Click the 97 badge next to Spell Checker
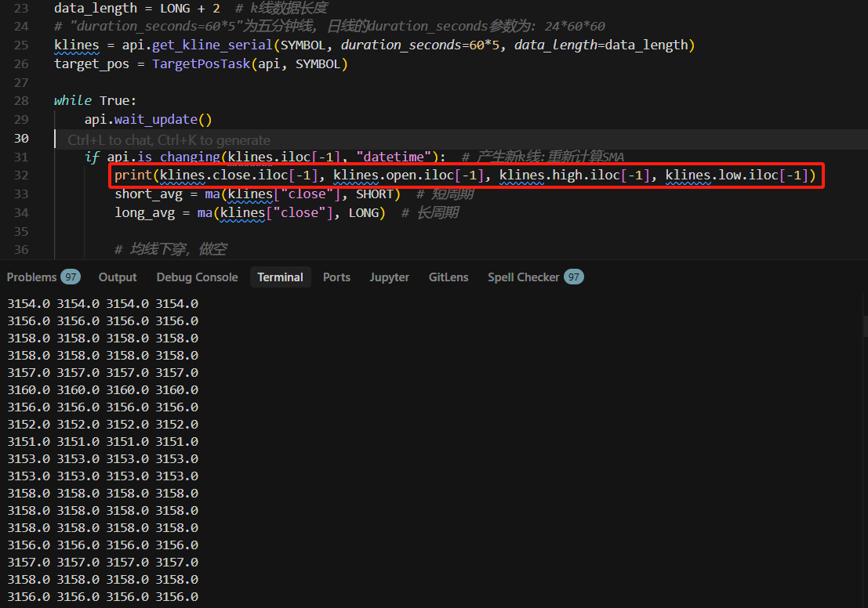Viewport: 868px width, 608px height. [574, 277]
